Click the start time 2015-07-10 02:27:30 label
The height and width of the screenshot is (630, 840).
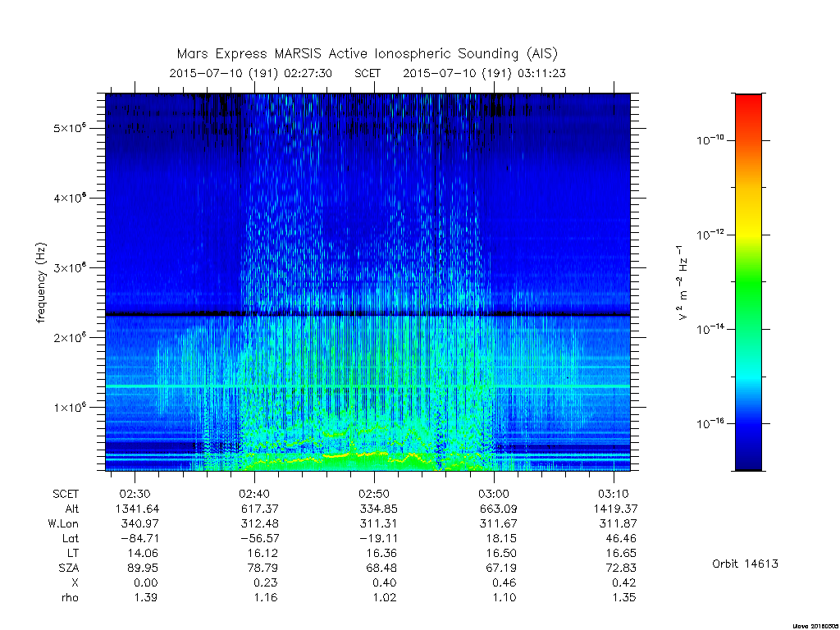point(251,73)
